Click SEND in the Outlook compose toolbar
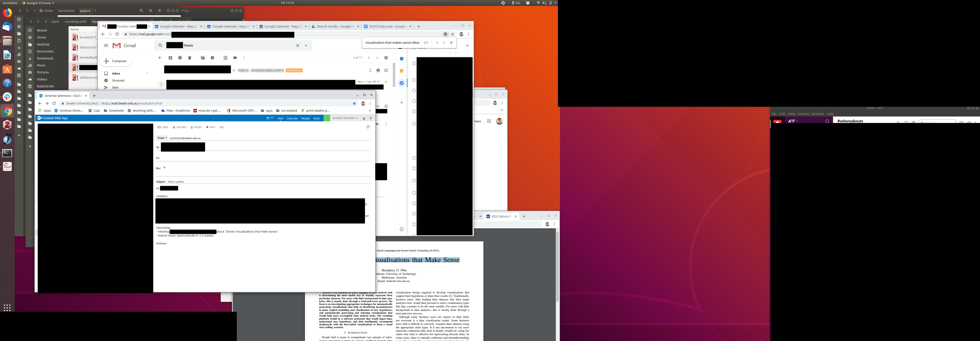Viewport: 980px width, 341px height. [x=163, y=127]
